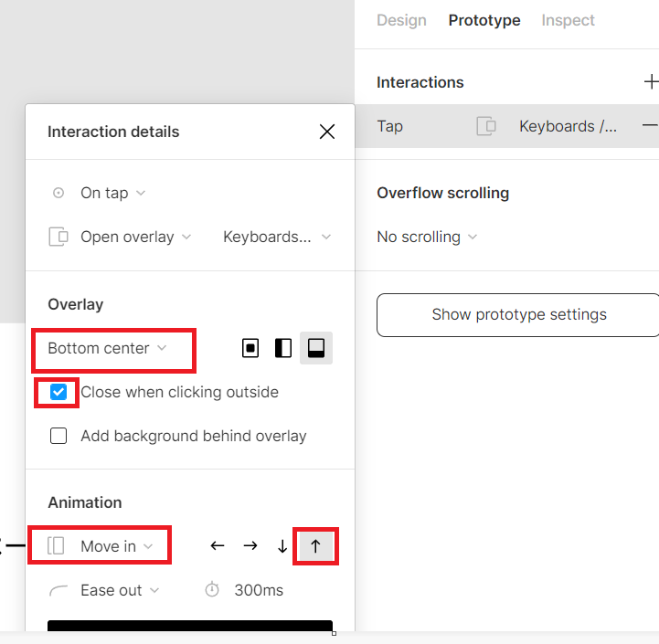
Task: Choose the up arrow animation direction
Action: click(315, 546)
